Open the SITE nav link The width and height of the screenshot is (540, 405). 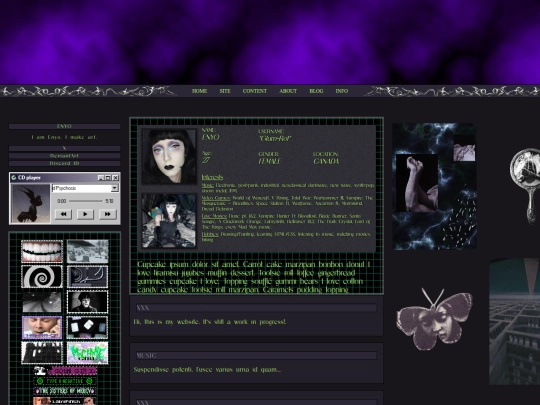(x=225, y=91)
